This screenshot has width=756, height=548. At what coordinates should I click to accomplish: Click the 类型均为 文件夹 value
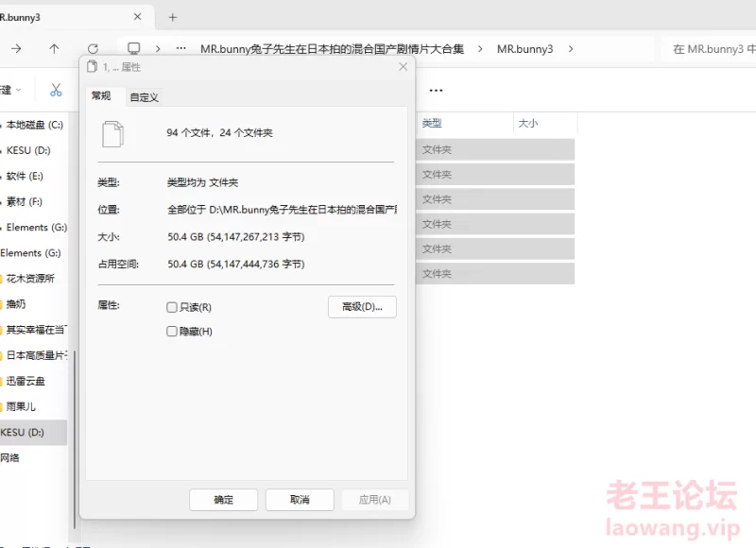(x=202, y=182)
